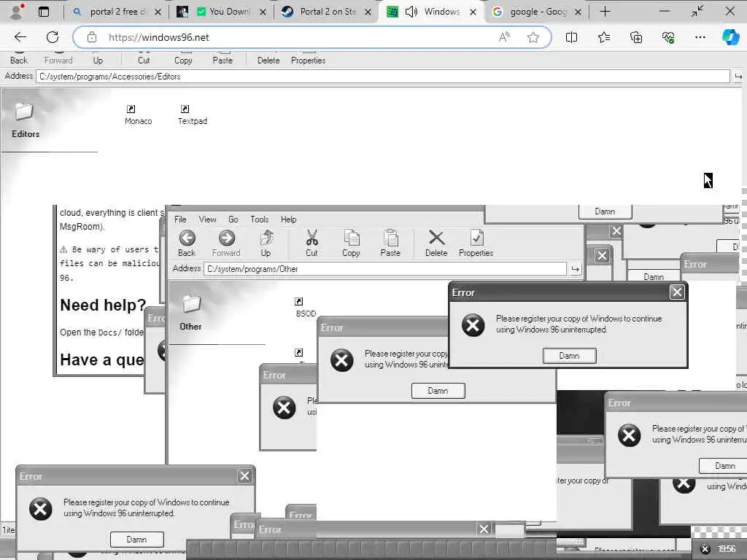Viewport: 747px width, 560px height.
Task: Open the Monaco shortcut in the Editors folder
Action: click(x=138, y=114)
